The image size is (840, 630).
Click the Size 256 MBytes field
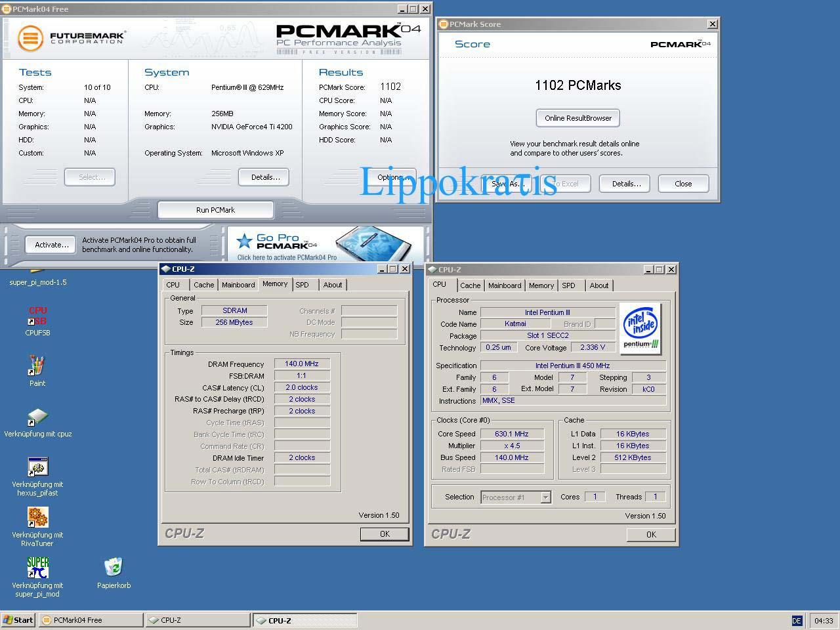point(234,323)
